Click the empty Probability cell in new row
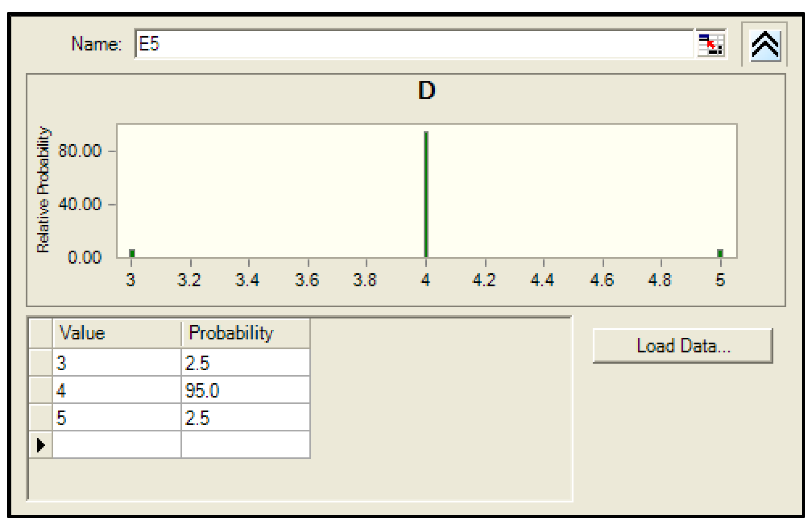This screenshot has width=812, height=528. coord(245,445)
